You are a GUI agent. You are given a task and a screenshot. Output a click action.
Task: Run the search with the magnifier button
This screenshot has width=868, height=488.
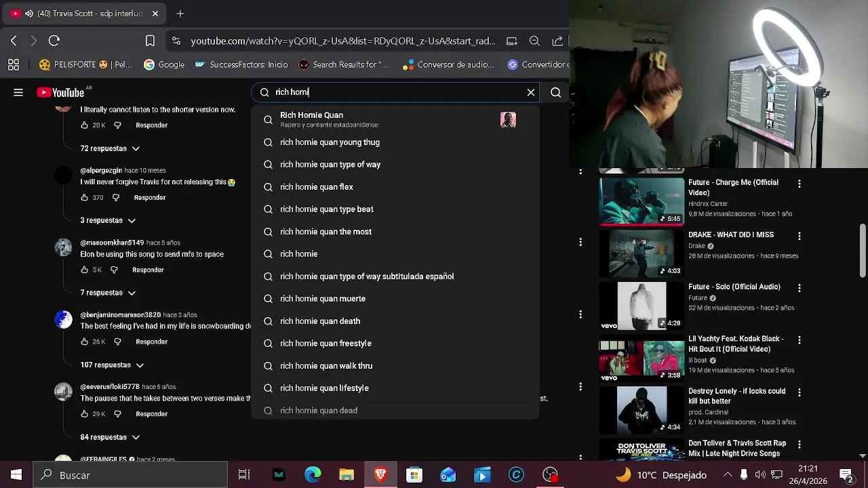click(555, 92)
